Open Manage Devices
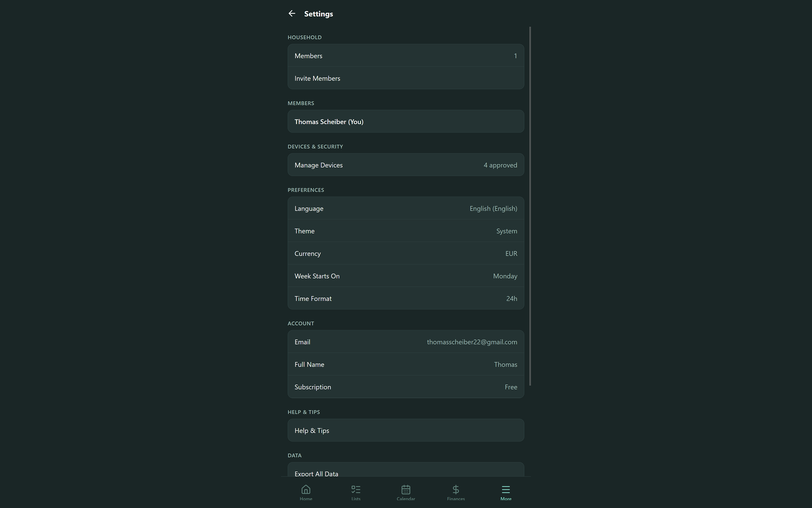 click(406, 165)
